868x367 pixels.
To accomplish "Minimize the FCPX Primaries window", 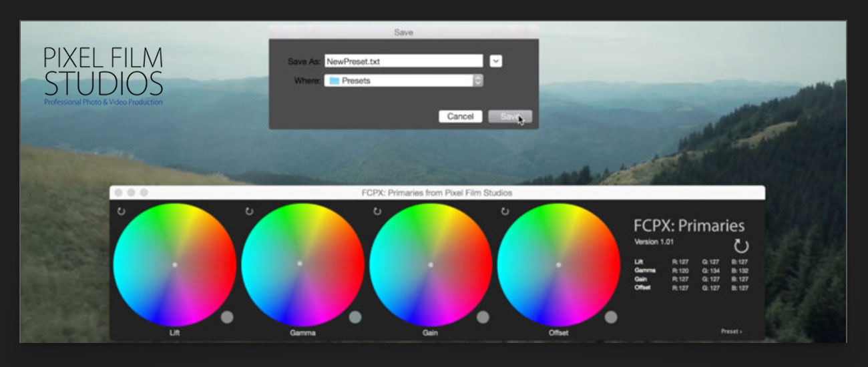I will [131, 193].
